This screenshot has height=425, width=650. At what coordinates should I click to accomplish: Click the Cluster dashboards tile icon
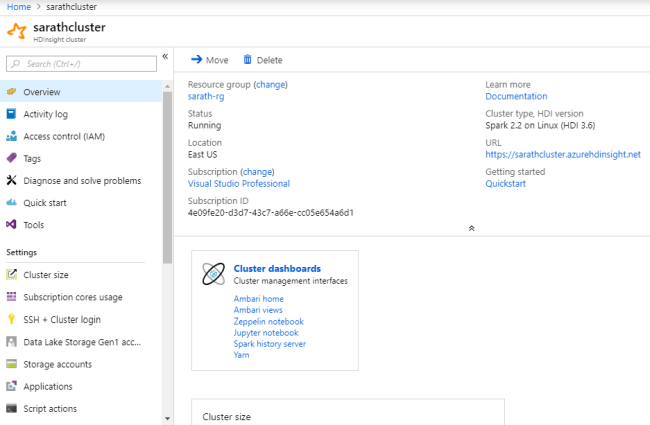[x=213, y=274]
